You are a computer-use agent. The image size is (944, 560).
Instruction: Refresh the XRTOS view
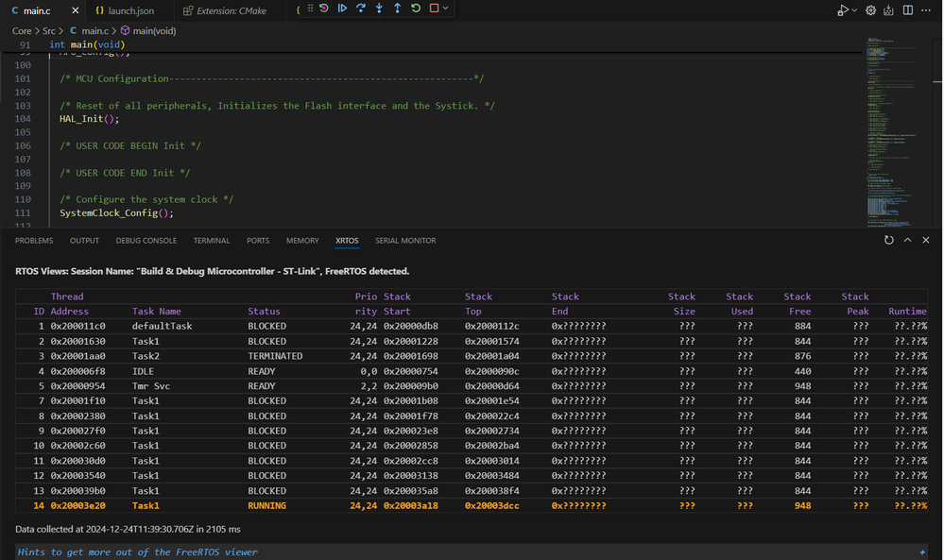[x=888, y=240]
